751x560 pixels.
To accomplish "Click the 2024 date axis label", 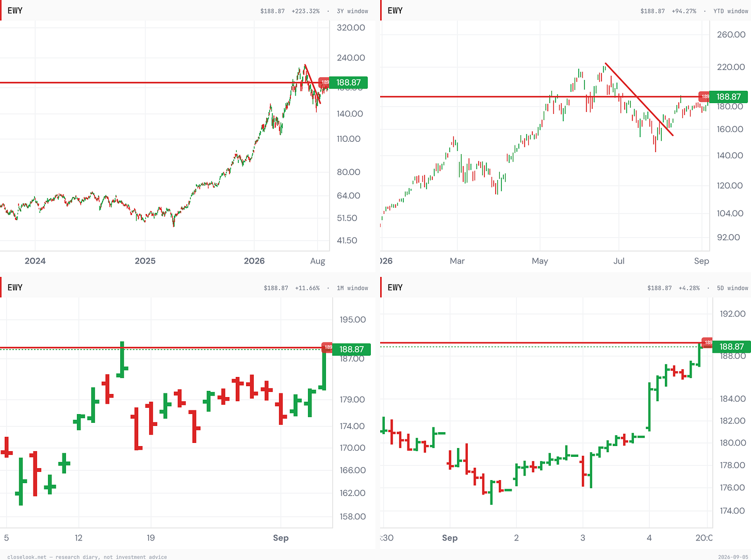I will (35, 261).
